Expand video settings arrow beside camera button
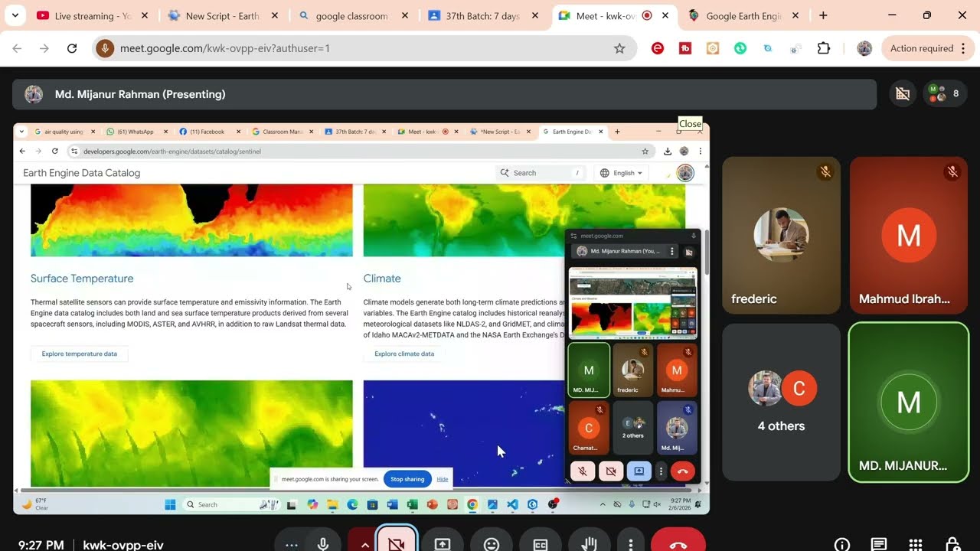 364,544
